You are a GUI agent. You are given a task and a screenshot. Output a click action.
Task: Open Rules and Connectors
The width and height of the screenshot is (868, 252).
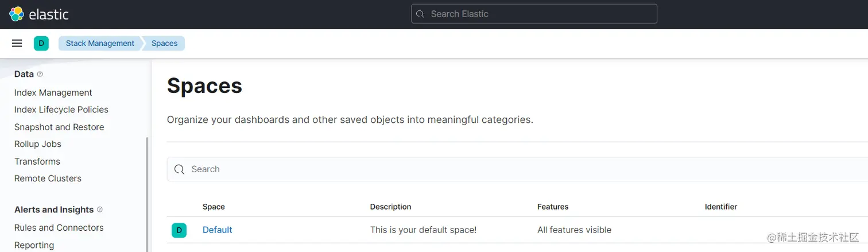pyautogui.click(x=59, y=228)
